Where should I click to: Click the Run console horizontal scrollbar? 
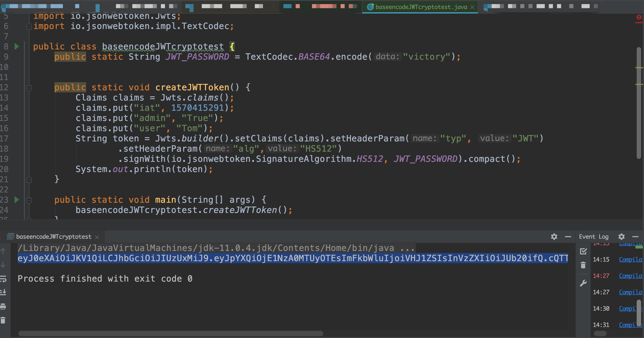pos(171,334)
